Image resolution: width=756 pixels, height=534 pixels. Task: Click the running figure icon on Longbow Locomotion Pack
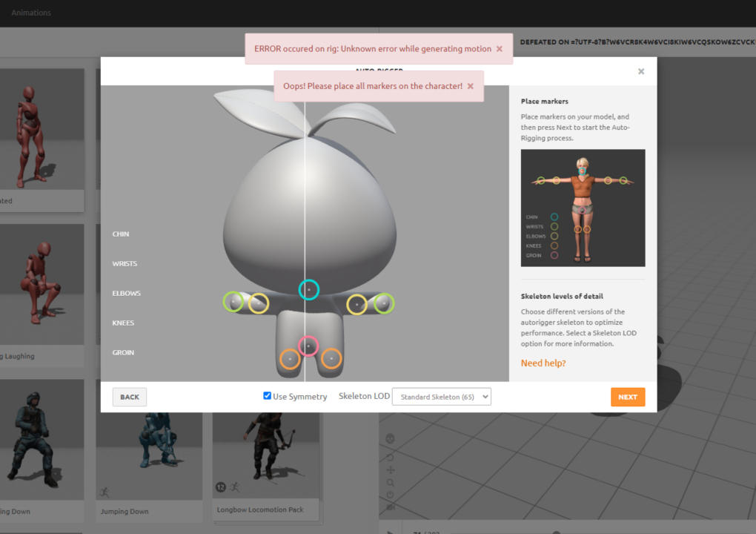click(235, 487)
